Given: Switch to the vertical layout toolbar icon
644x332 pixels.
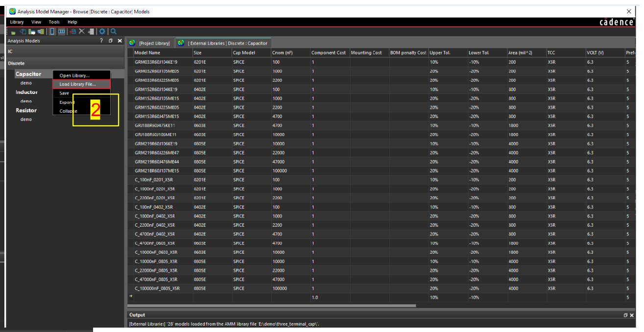Looking at the screenshot, I should tap(52, 31).
